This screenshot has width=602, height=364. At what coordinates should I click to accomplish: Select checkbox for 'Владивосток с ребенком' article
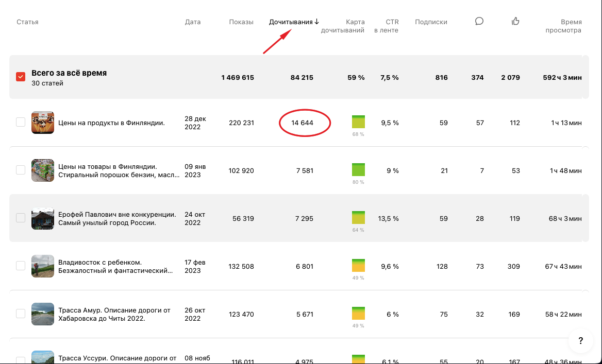[21, 266]
